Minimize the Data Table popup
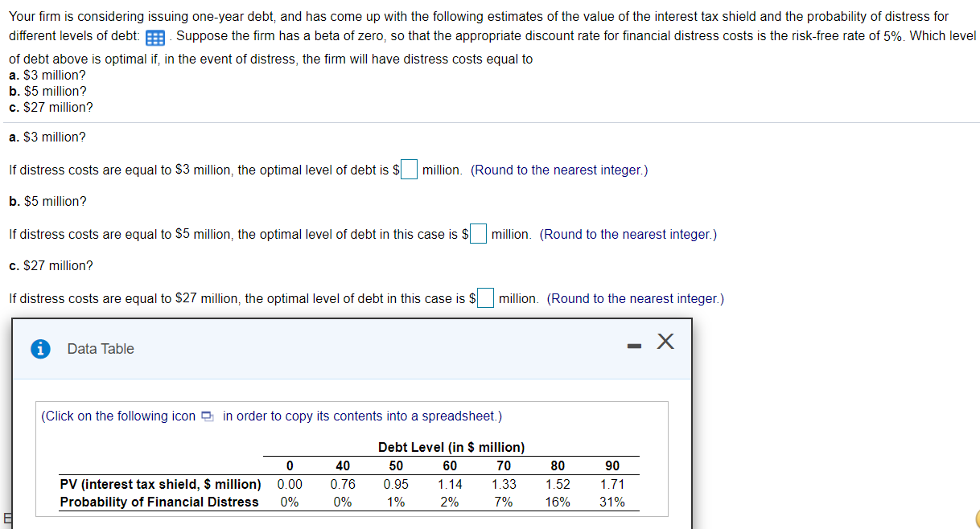The image size is (980, 529). 634,348
